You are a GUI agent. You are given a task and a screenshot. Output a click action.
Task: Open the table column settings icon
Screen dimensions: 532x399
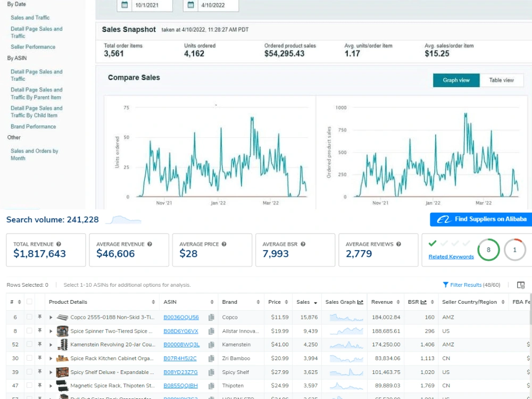pyautogui.click(x=521, y=285)
